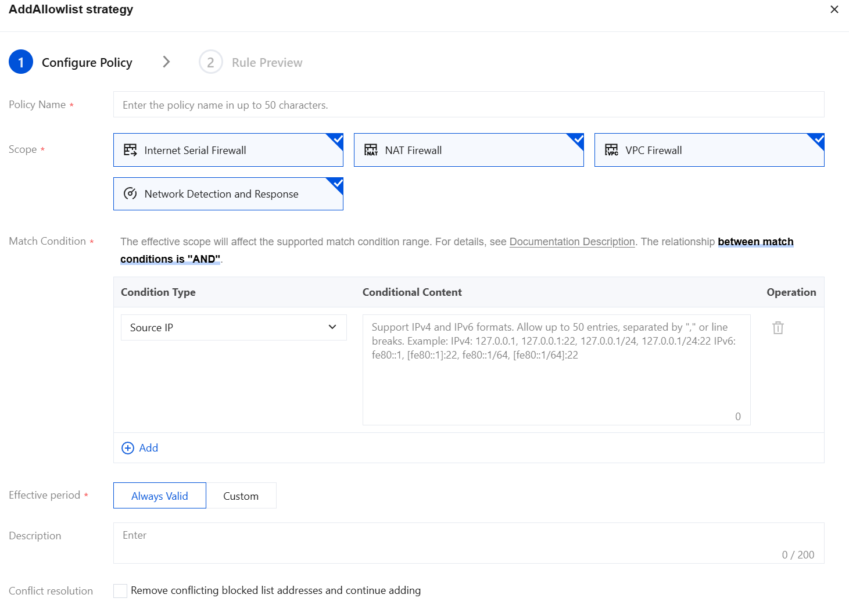
Task: Deselect the NAT Firewall scope checkmark
Action: 577,139
